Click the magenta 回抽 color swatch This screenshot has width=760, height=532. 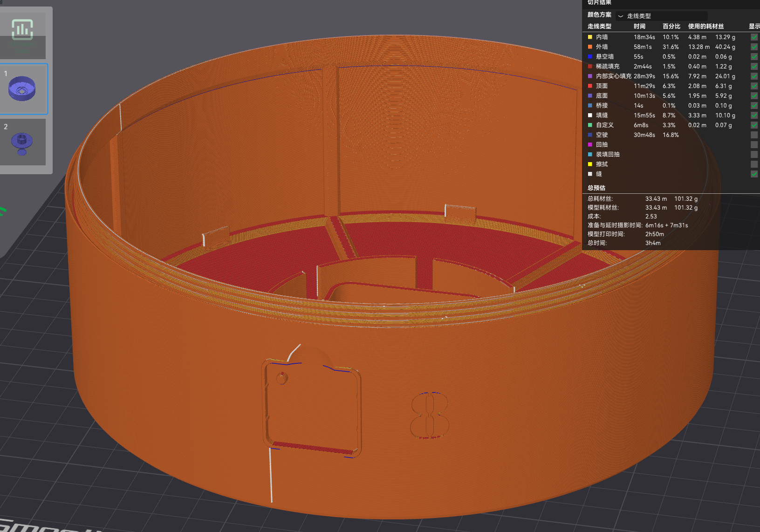click(x=590, y=144)
